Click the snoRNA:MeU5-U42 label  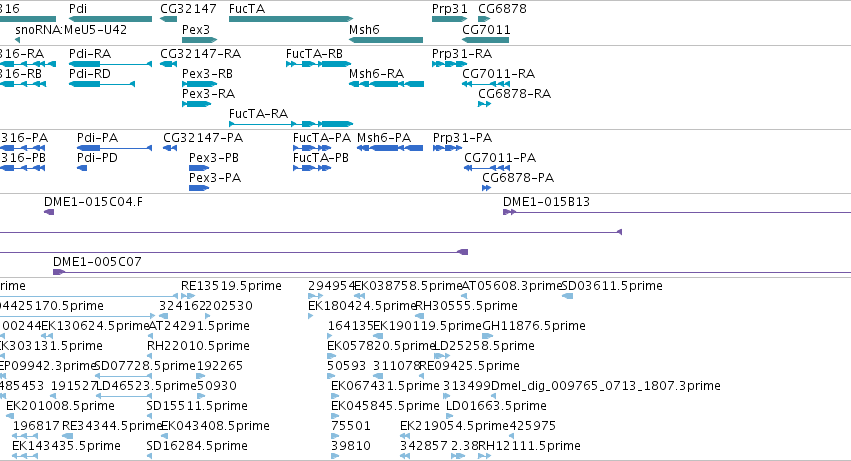click(x=71, y=29)
